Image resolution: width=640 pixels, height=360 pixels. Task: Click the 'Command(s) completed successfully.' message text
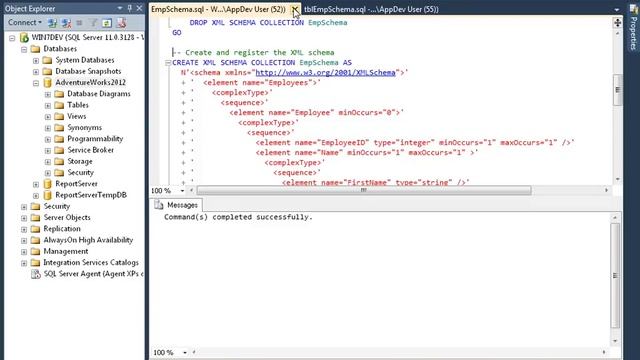[x=238, y=217]
